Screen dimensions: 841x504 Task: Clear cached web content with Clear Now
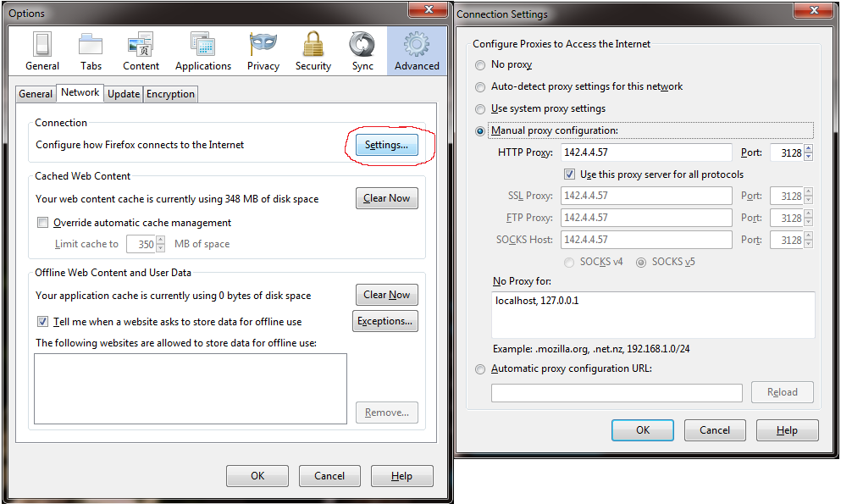tap(387, 198)
